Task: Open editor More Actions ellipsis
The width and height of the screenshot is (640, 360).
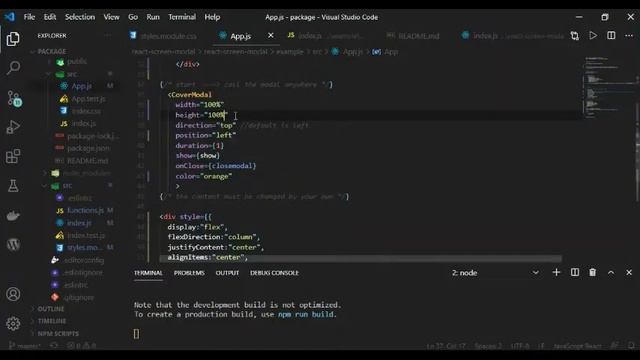Action: pos(629,36)
